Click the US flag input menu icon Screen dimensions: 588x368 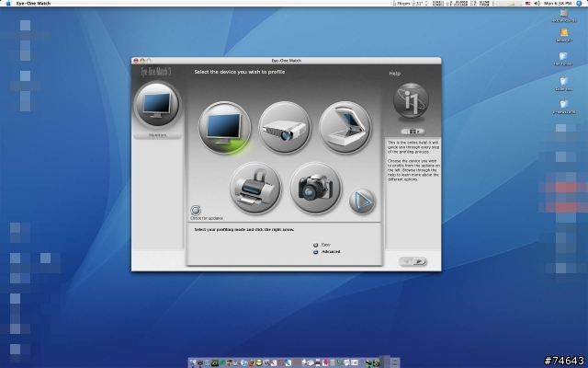coord(527,3)
